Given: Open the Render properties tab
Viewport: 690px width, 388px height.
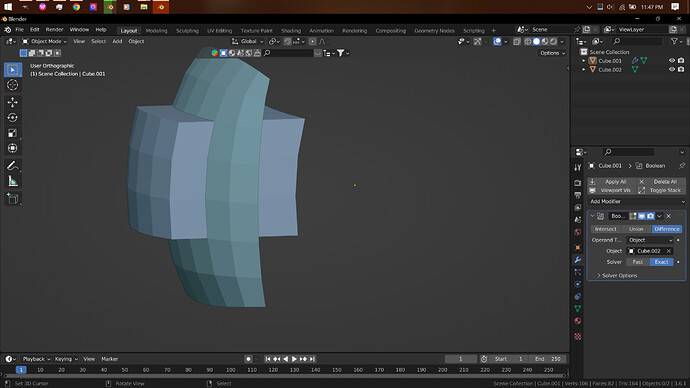Looking at the screenshot, I should pos(578,183).
